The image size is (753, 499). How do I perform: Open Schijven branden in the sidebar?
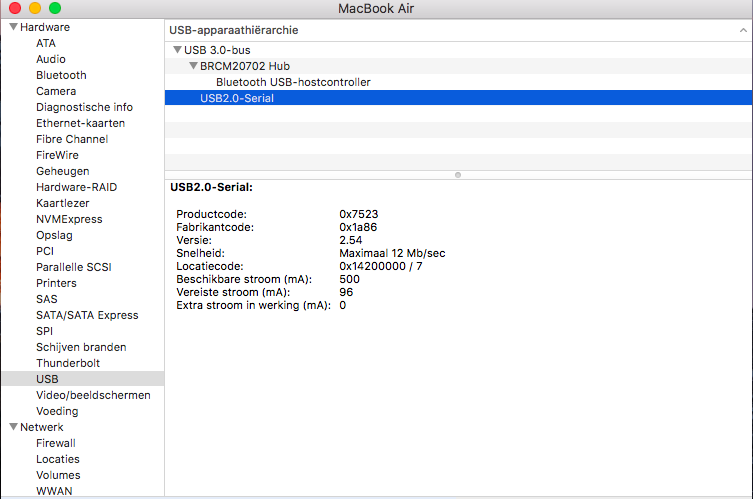tap(81, 347)
